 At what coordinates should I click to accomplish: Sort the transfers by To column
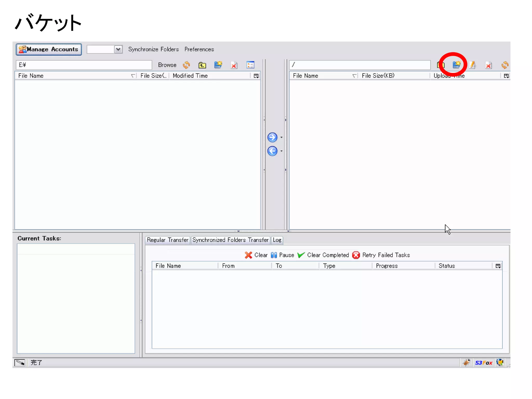coord(295,266)
